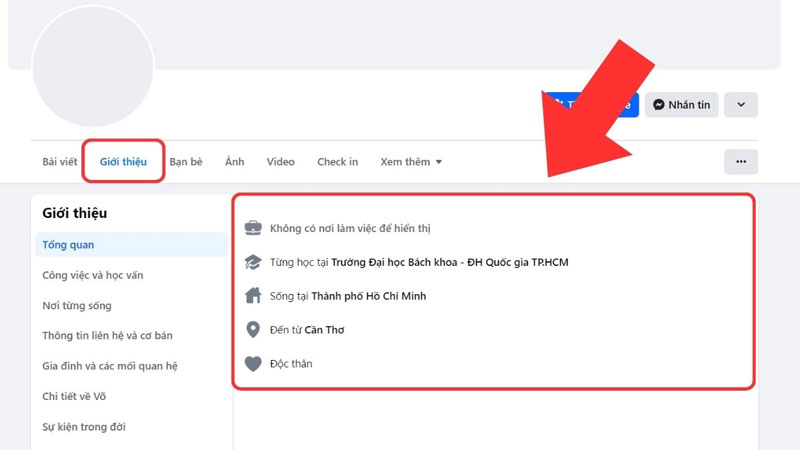
Task: Open the Cần Thơ hometown link
Action: (324, 330)
